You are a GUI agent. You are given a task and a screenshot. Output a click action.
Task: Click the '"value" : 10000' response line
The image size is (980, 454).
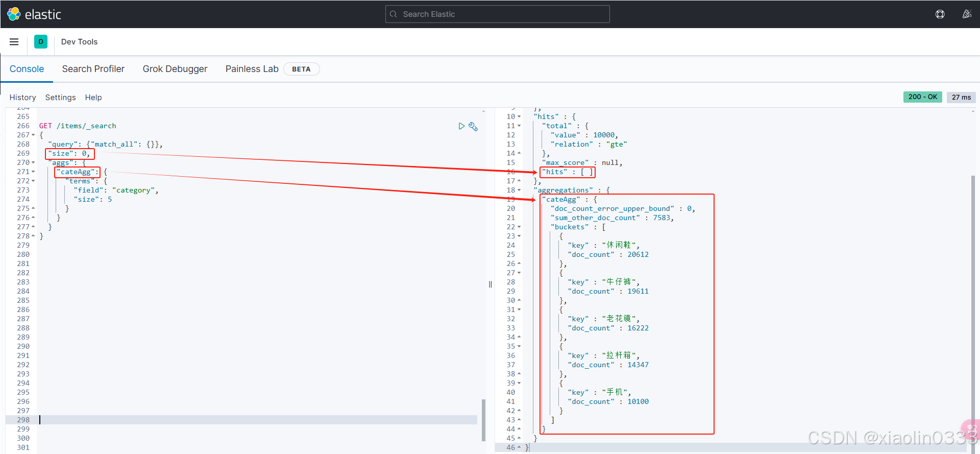(x=584, y=135)
